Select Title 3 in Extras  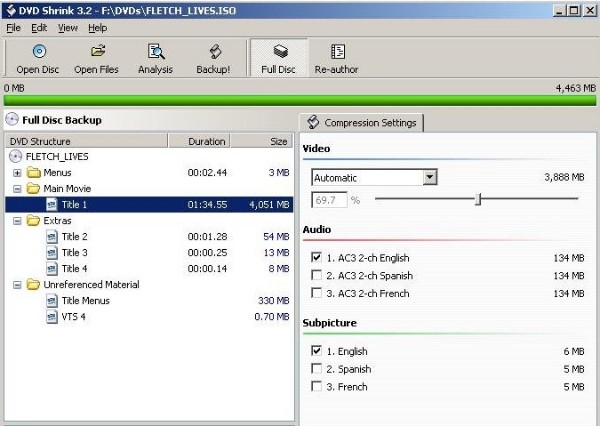coord(75,253)
